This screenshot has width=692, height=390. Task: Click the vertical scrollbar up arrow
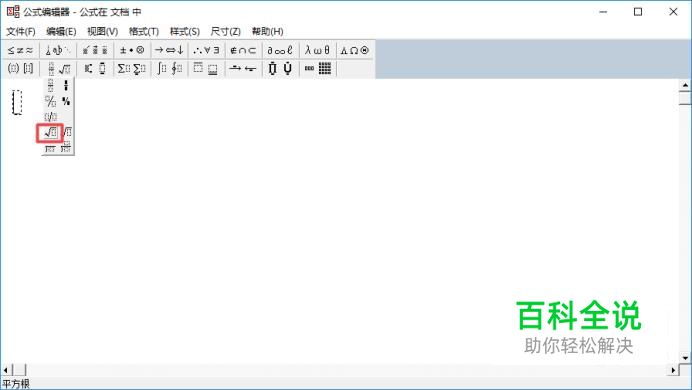[685, 85]
